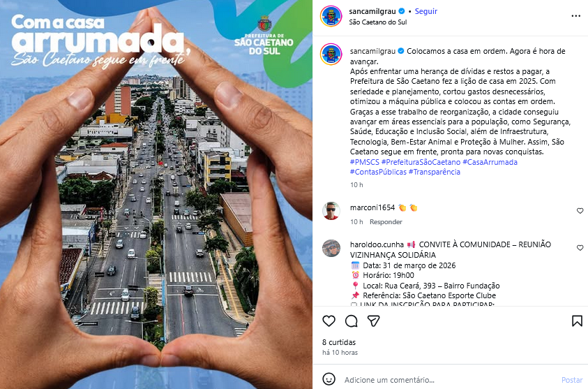Viewport: 588px width, 389px height.
Task: Reply to marconi1654 with Responder
Action: tap(386, 222)
